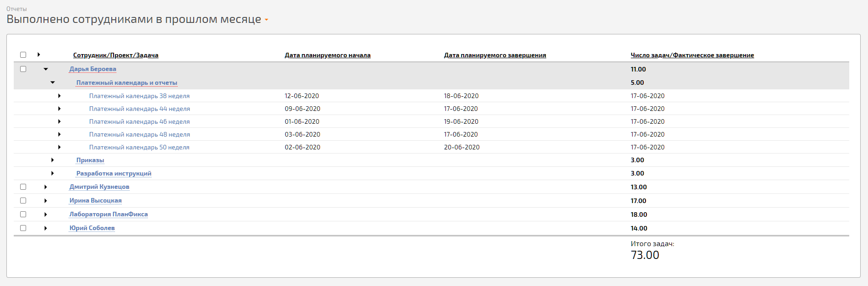Mark the Юрий Соболев checkbox

pos(23,228)
